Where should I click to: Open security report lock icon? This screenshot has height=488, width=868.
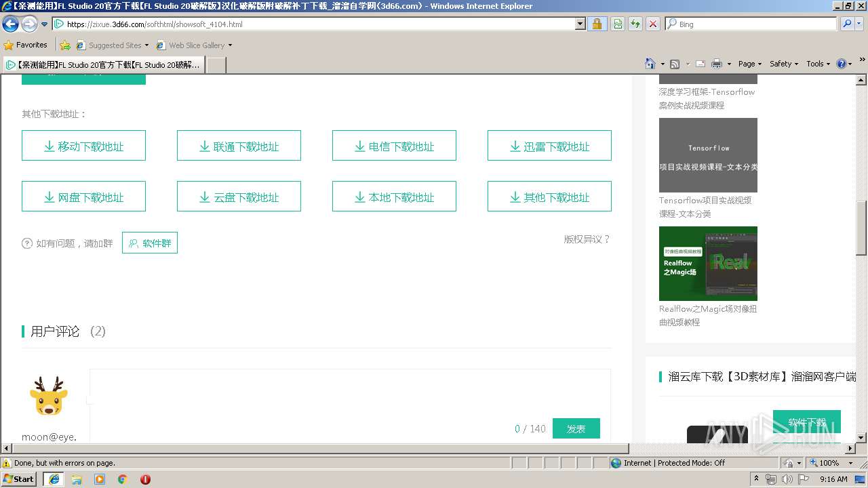click(597, 24)
